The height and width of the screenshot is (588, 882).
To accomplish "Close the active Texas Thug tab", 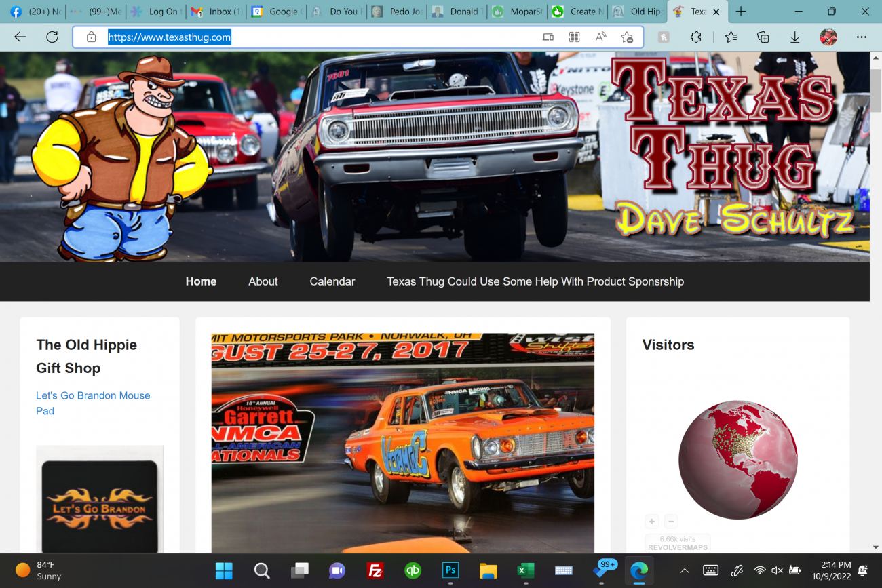I will [x=716, y=12].
